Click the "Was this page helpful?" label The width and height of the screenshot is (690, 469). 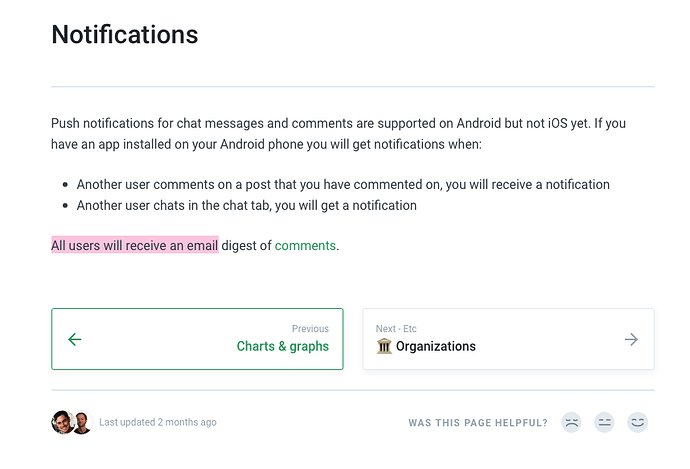coord(478,423)
